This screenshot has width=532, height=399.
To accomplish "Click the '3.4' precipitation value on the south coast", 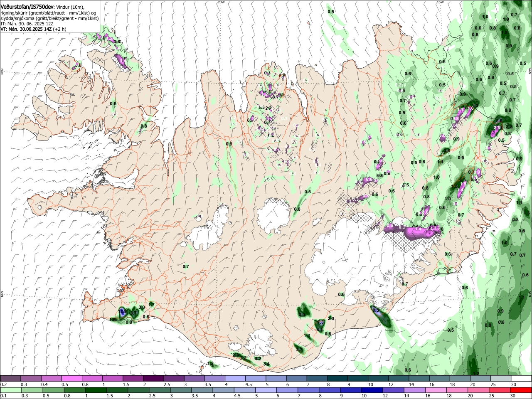I will pos(266,364).
